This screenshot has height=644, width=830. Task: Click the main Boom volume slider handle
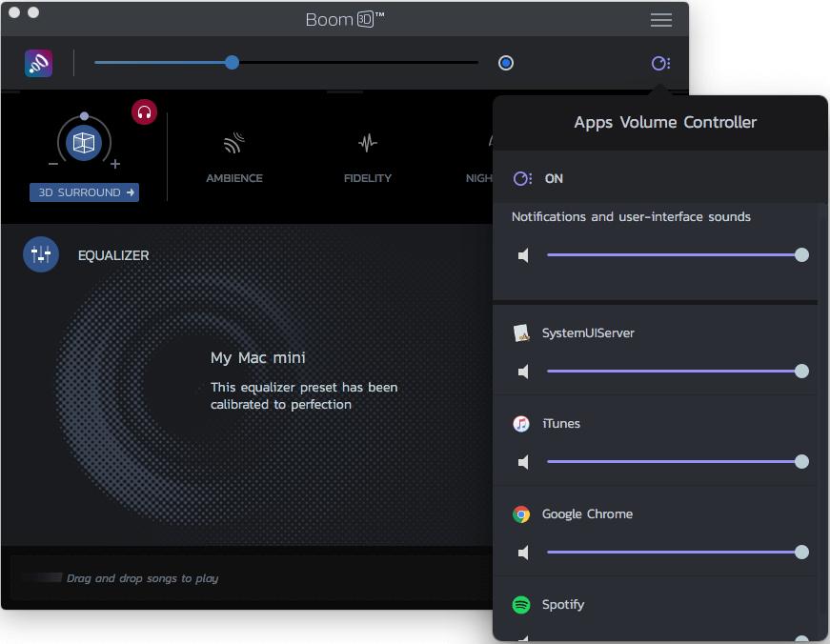232,63
